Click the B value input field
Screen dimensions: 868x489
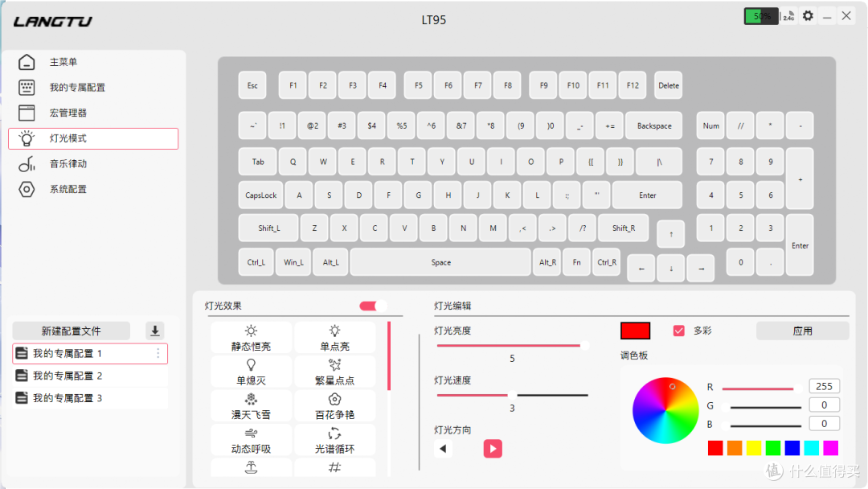(x=824, y=424)
